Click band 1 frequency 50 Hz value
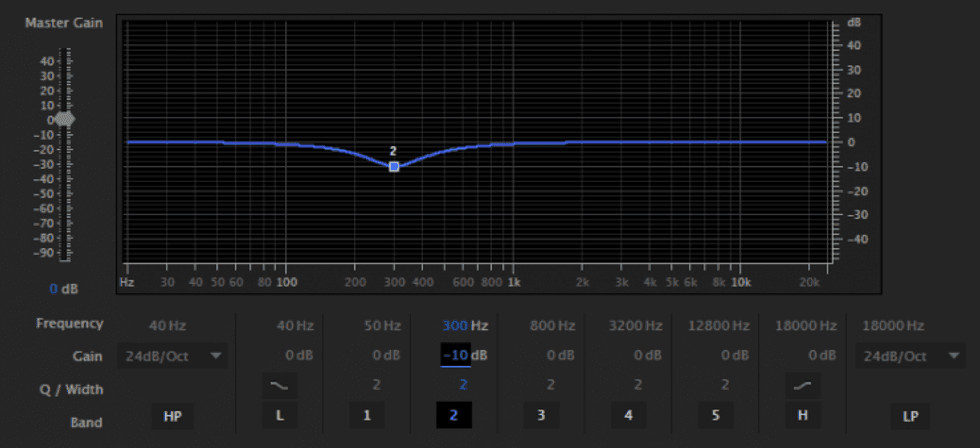 (382, 326)
